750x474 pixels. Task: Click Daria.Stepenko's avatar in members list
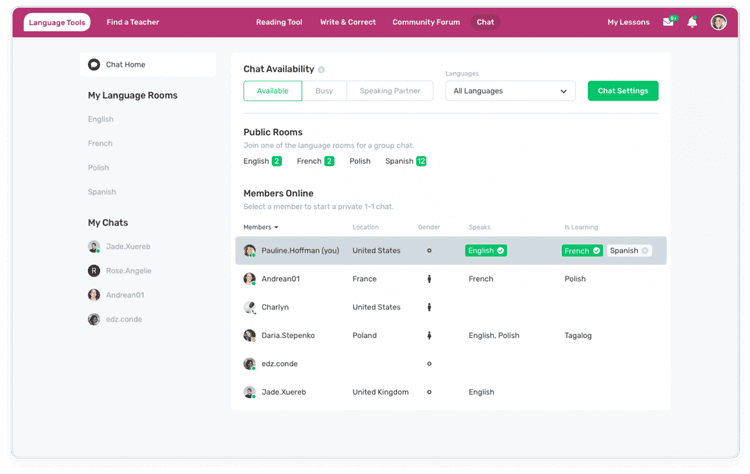point(250,336)
